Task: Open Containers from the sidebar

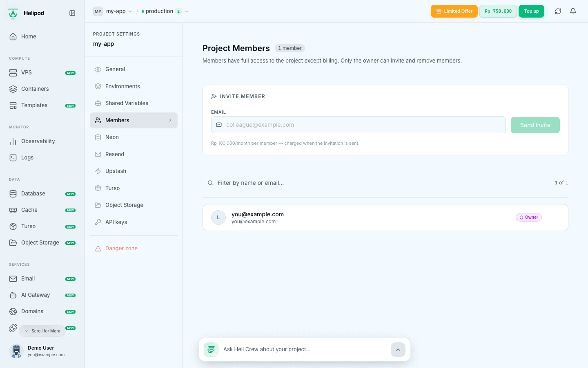Action: click(42, 89)
